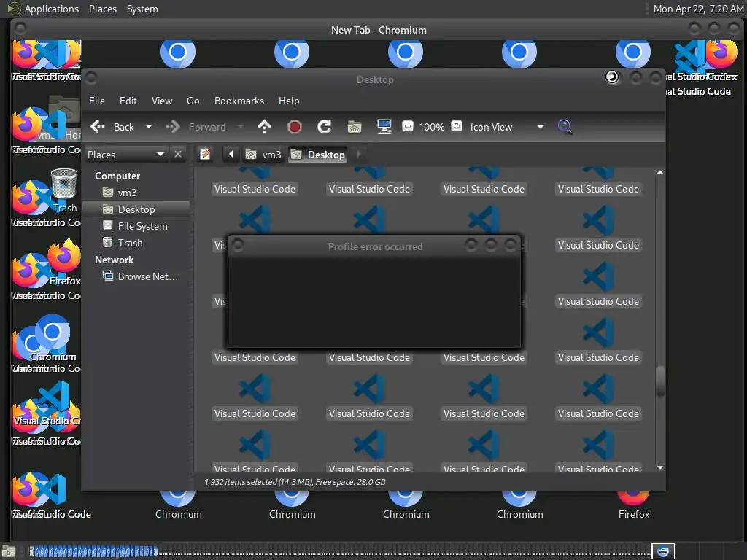Open the Go menu
Screen dimensions: 747x560
193,101
